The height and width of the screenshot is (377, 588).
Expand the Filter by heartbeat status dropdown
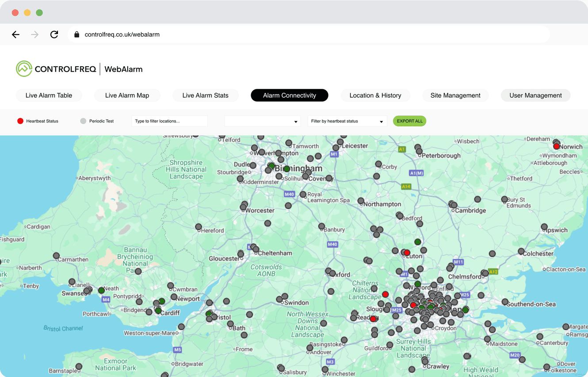[x=347, y=121]
